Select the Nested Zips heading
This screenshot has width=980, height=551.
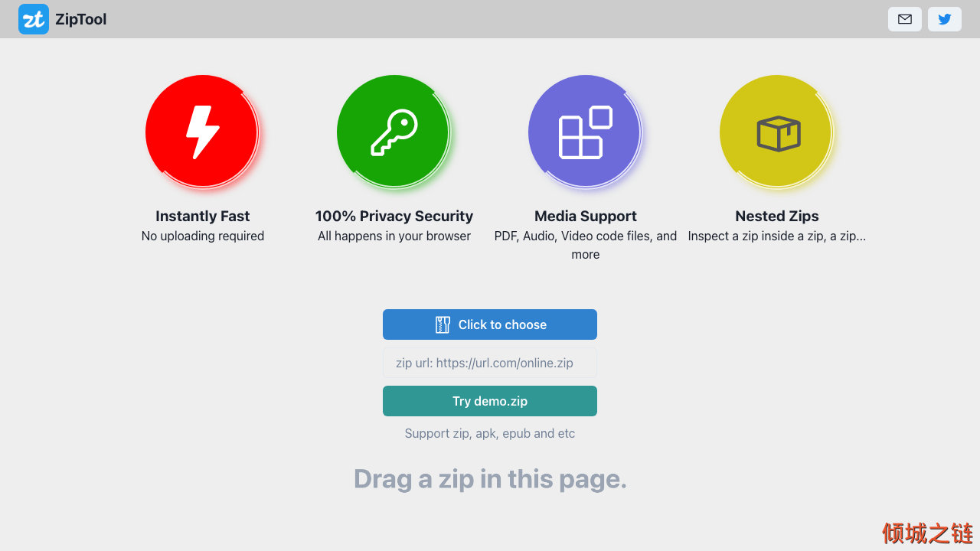[x=777, y=216]
